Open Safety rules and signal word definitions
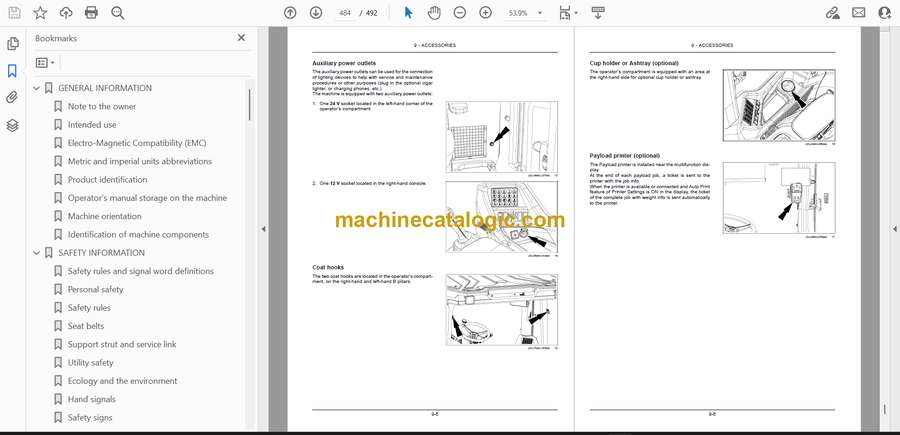 click(141, 271)
